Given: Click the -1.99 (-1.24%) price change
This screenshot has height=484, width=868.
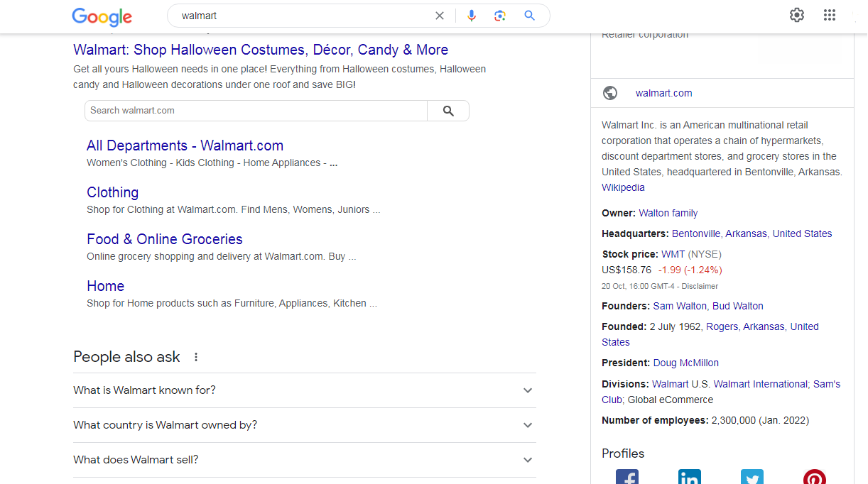Looking at the screenshot, I should click(690, 270).
